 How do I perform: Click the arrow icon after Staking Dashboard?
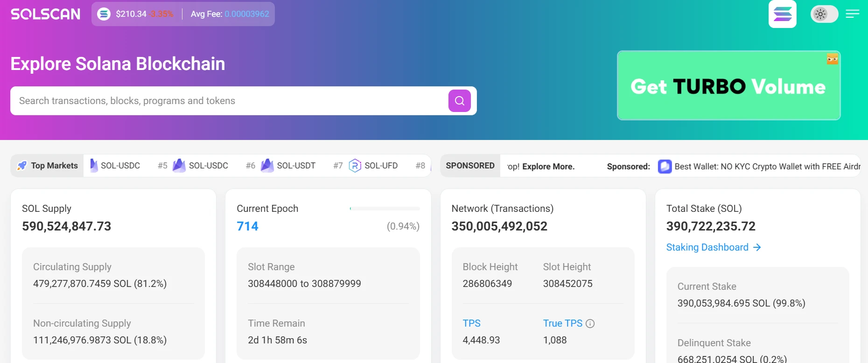pos(757,247)
